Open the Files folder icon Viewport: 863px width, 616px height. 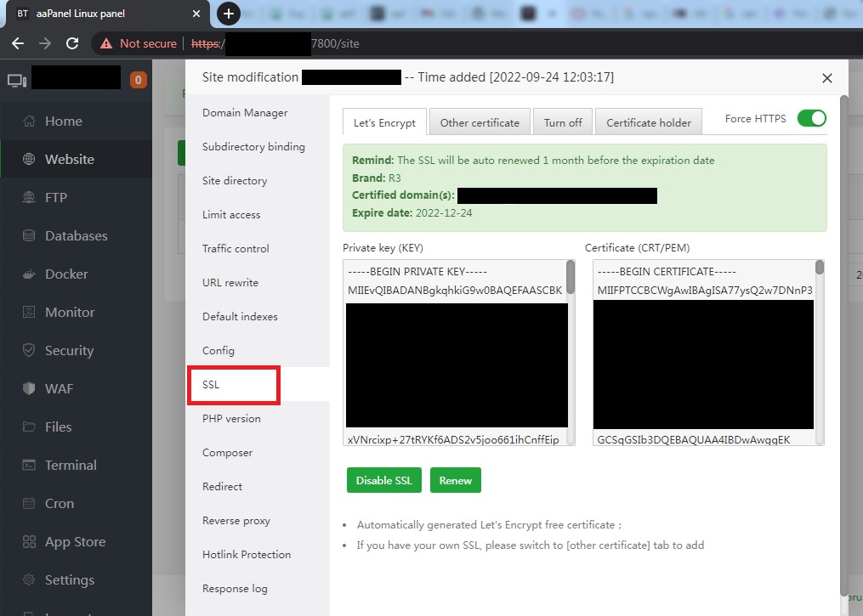pos(30,427)
